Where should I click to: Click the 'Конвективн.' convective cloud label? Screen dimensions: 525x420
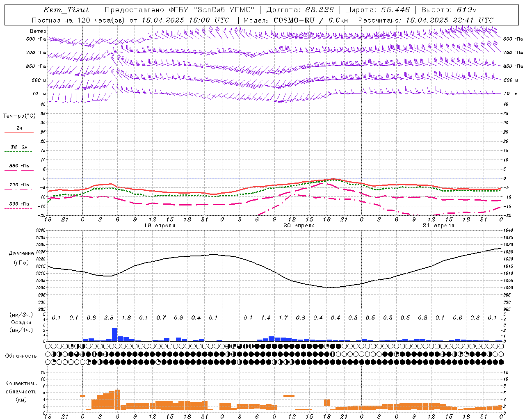(21, 383)
